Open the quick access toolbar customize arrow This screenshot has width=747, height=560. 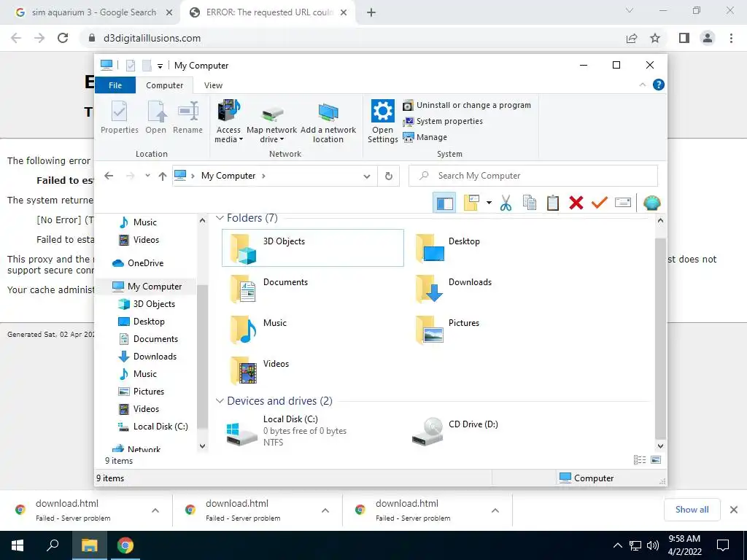click(x=160, y=66)
